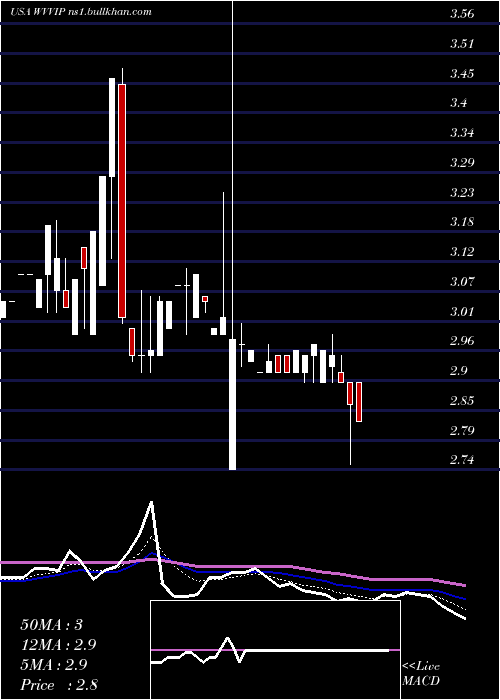Image resolution: width=500 pixels, height=700 pixels.
Task: Click the 50MA : 3 legend entry
Action: (52, 625)
